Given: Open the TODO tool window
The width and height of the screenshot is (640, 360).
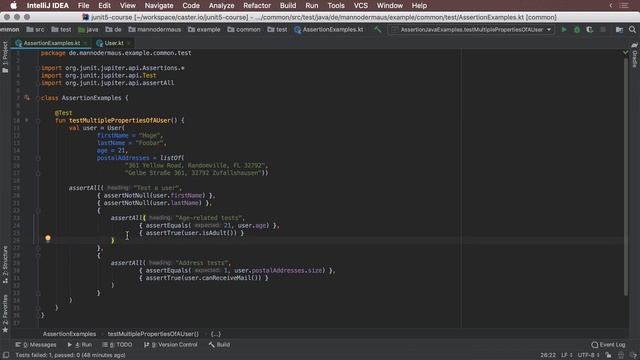Looking at the screenshot, I should click(x=117, y=345).
